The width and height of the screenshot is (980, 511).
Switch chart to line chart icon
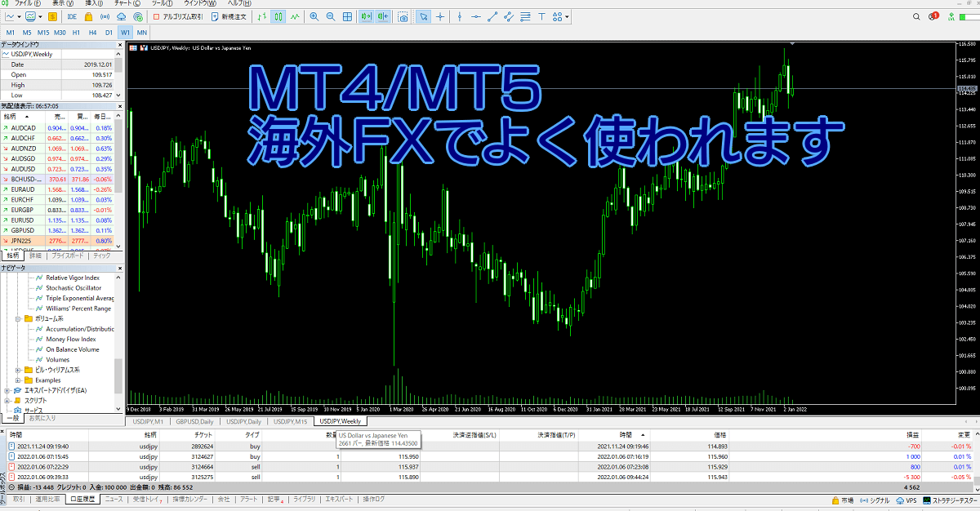tap(295, 16)
